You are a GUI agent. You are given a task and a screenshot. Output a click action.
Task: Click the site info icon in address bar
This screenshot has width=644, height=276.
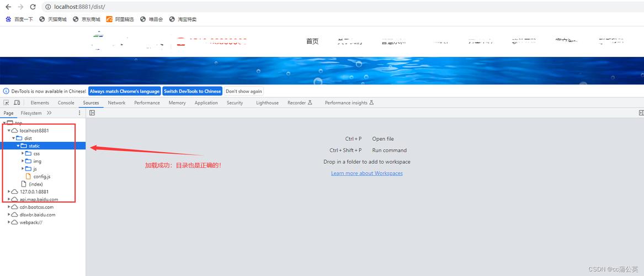pos(49,7)
